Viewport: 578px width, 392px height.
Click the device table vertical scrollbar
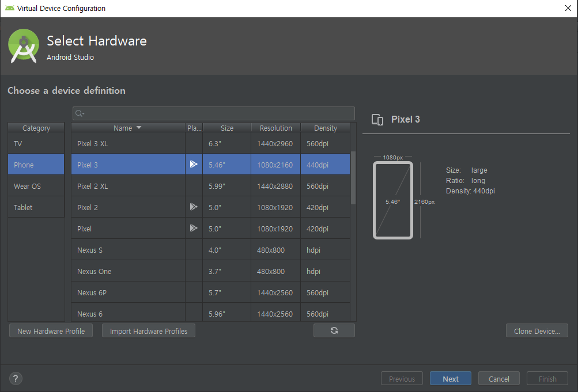pyautogui.click(x=353, y=177)
